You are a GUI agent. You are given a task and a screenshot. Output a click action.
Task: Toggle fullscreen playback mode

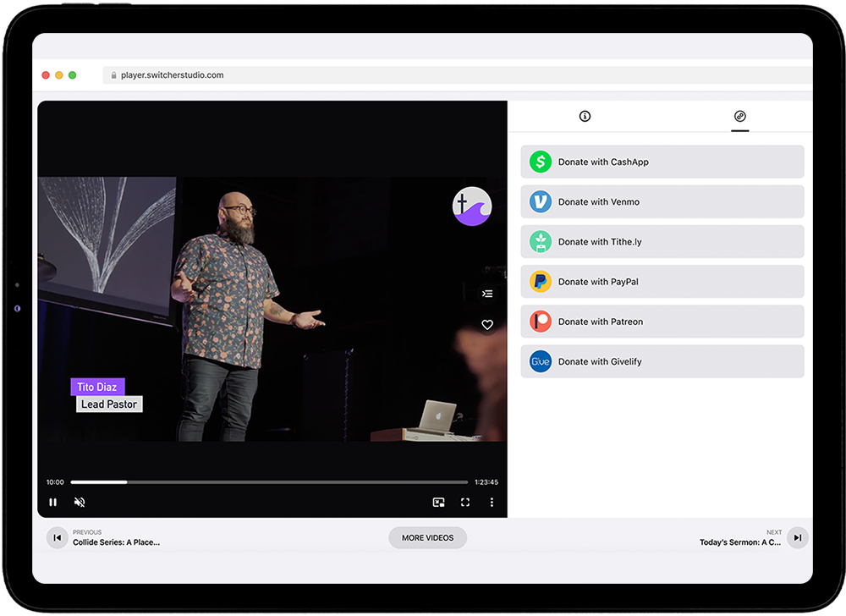point(465,502)
